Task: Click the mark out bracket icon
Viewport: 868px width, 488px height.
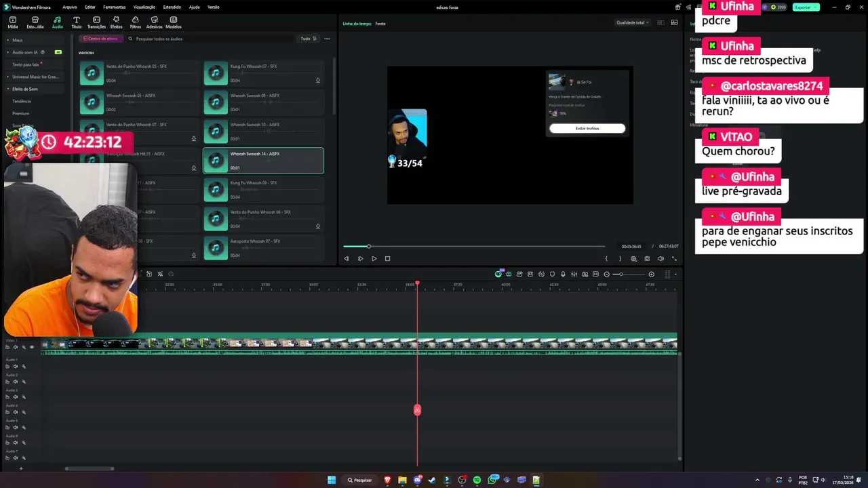Action: 620,258
